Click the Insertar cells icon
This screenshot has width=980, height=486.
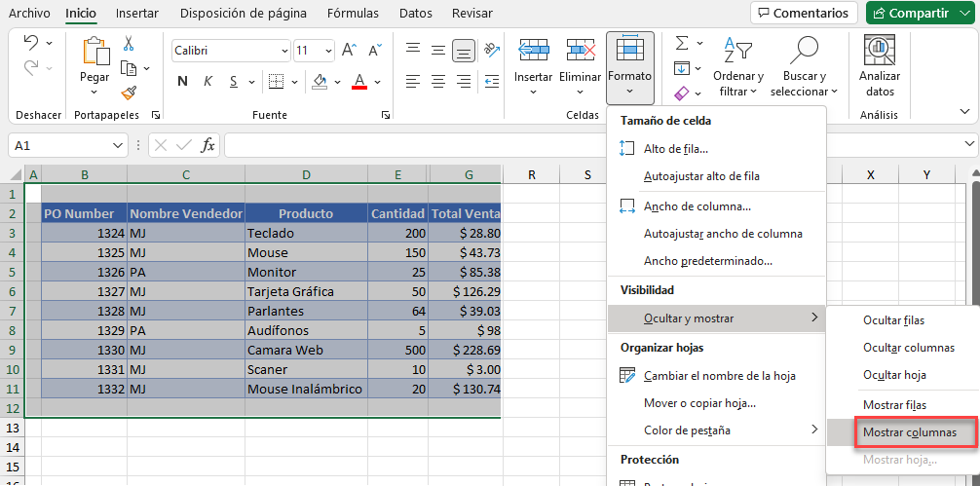(x=534, y=50)
